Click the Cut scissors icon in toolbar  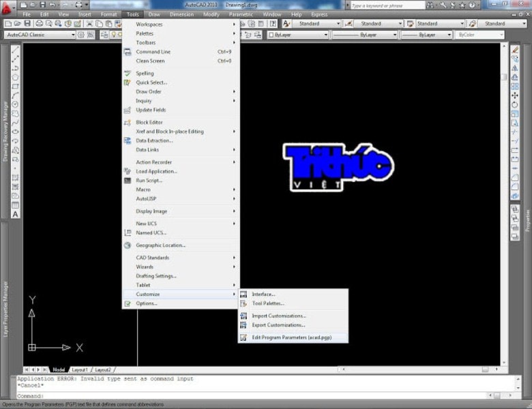click(89, 23)
